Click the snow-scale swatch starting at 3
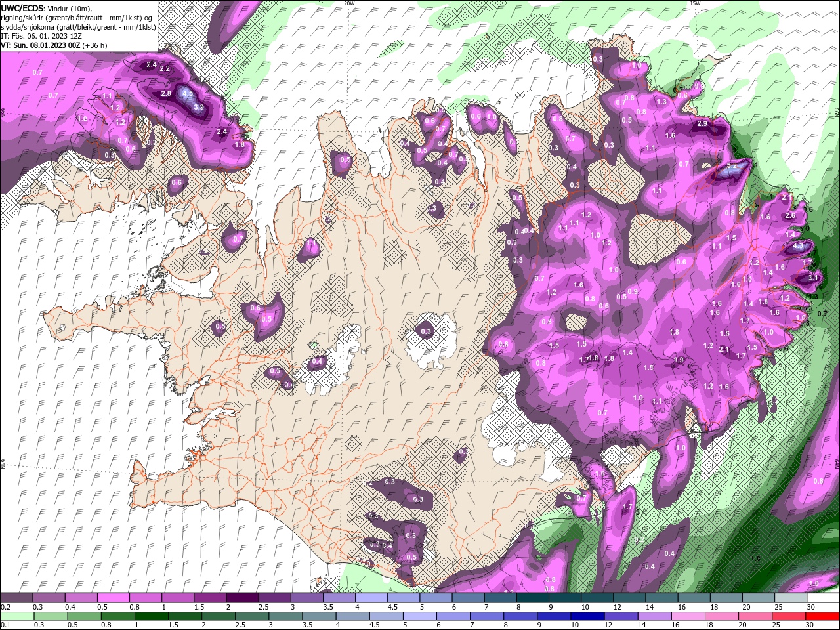Viewport: 840px width, 630px height. [x=307, y=598]
